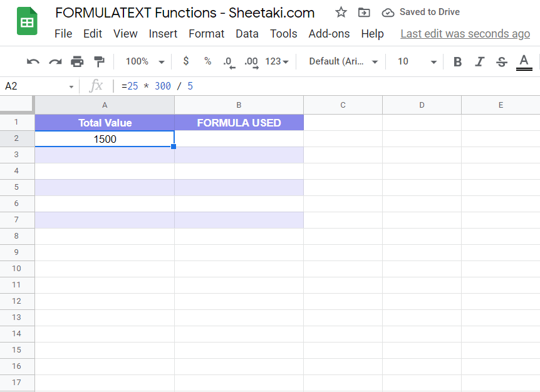Toggle strikethrough formatting
The width and height of the screenshot is (540, 392).
coord(501,61)
